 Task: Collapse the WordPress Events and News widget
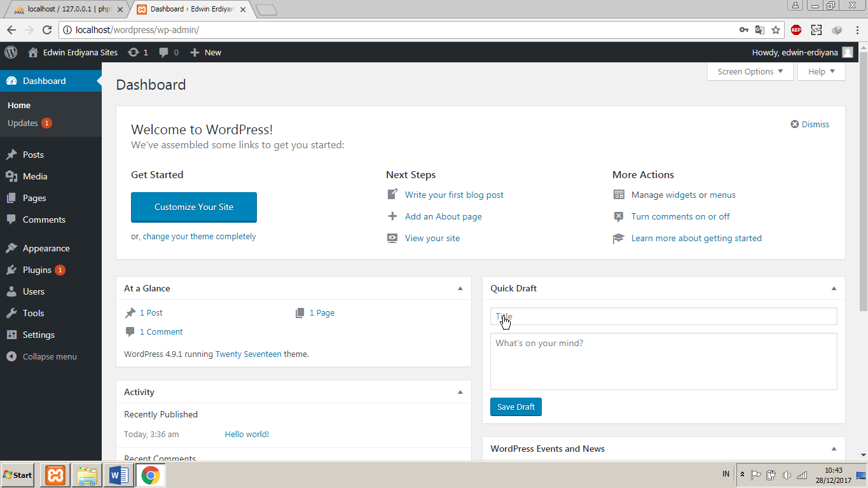[834, 449]
